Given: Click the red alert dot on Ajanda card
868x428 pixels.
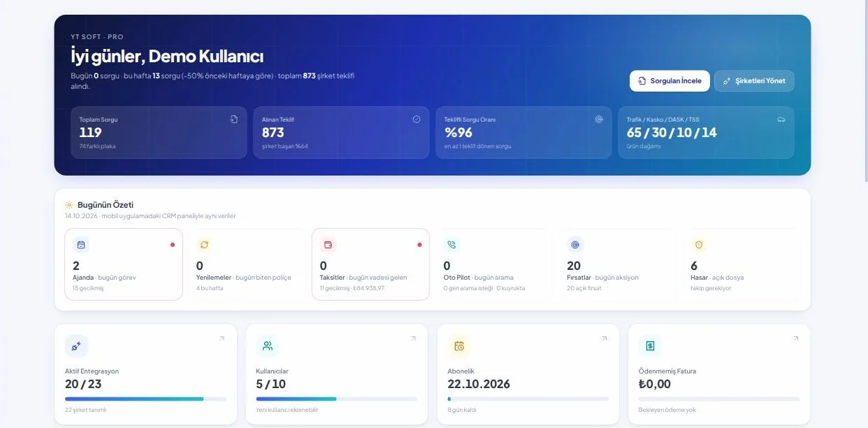Looking at the screenshot, I should [x=173, y=245].
